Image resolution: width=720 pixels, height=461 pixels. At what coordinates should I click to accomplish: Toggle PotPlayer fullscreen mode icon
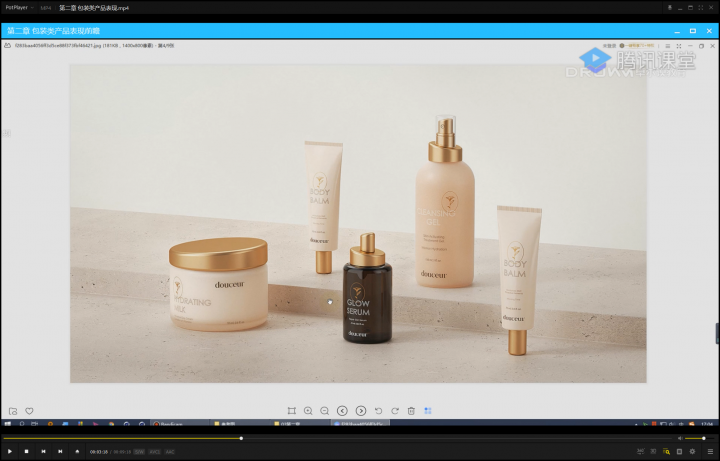click(701, 8)
